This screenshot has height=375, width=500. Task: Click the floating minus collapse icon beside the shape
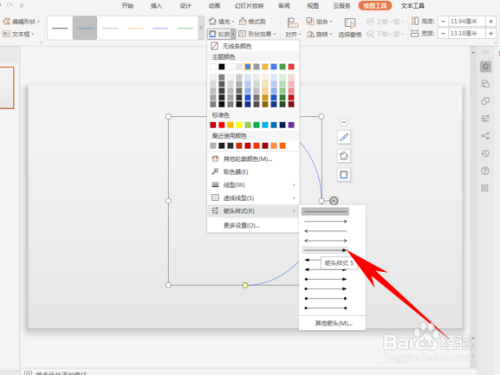344,122
